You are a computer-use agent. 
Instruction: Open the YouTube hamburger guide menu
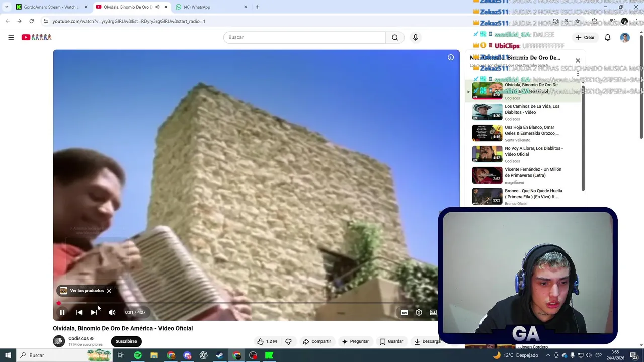(11, 37)
